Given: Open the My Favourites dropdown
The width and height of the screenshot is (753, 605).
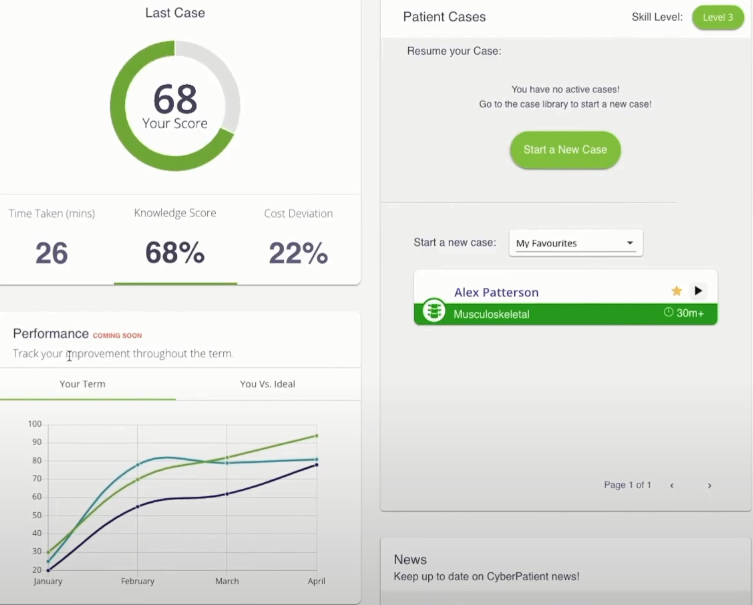Looking at the screenshot, I should (x=576, y=243).
